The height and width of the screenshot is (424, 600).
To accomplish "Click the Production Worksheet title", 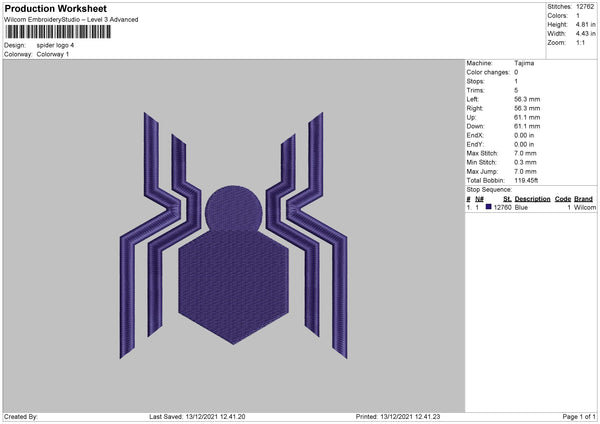I will 55,9.
